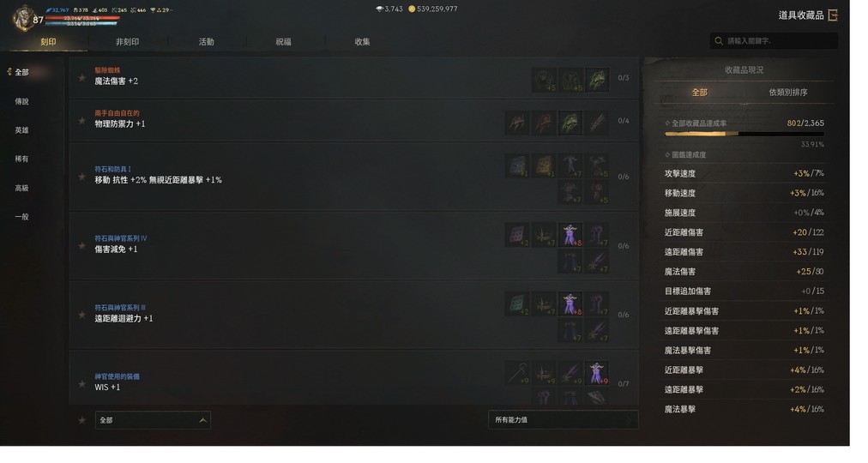This screenshot has width=868, height=463.
Task: Click the purple +9 robe in 神官使用的裝備
Action: [x=597, y=373]
